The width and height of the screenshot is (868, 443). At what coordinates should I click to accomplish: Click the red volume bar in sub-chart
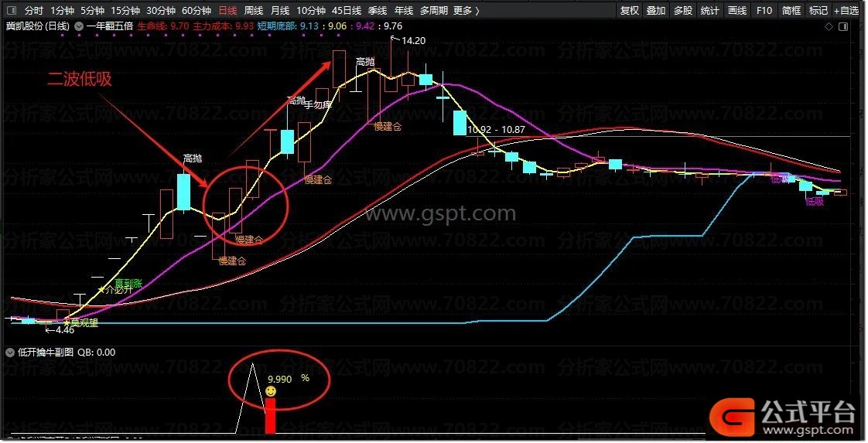point(270,416)
